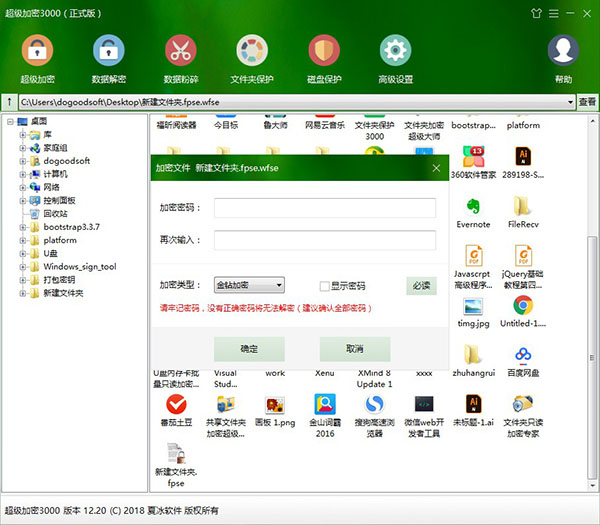This screenshot has width=600, height=525.
Task: Select 打包密钥 folder in the tree
Action: point(59,280)
